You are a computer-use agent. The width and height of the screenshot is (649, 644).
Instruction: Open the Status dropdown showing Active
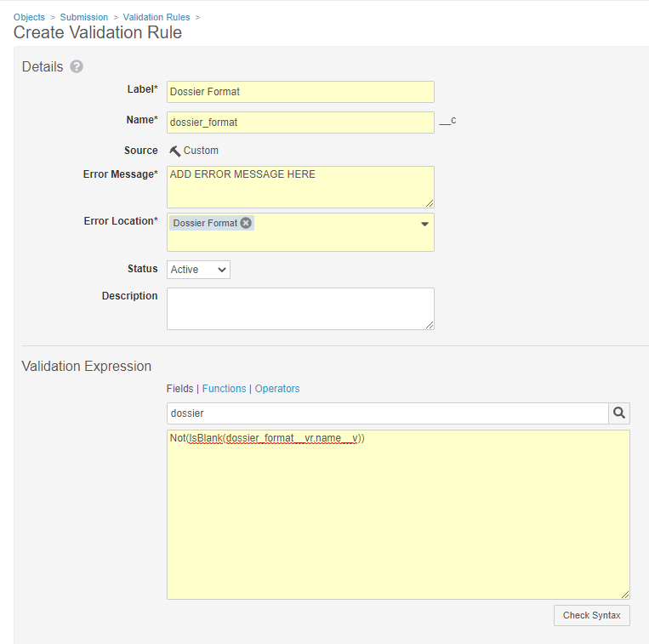[x=198, y=270]
